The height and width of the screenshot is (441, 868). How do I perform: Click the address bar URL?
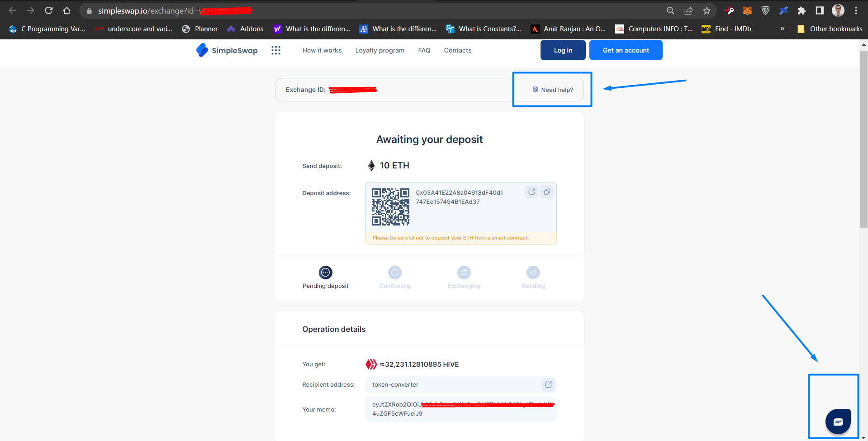175,11
